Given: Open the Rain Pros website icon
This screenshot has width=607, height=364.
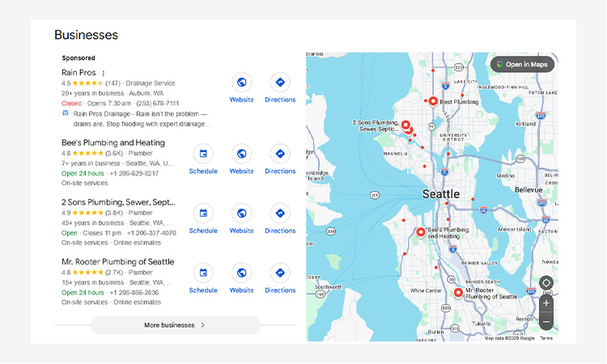Looking at the screenshot, I should [241, 83].
